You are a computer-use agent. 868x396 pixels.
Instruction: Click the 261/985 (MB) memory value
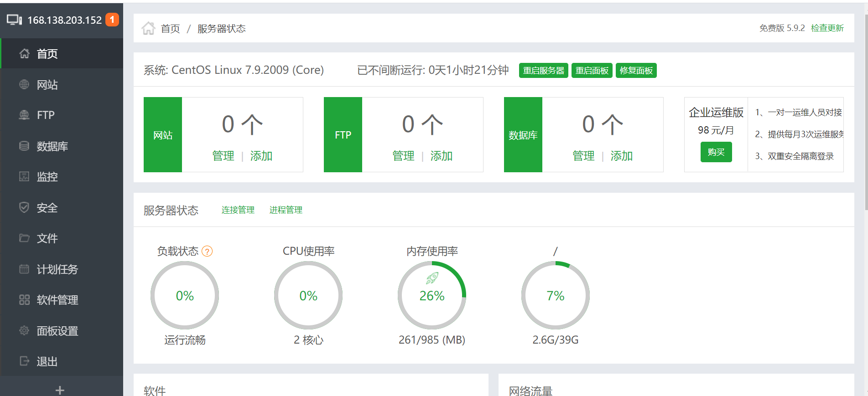tap(432, 340)
